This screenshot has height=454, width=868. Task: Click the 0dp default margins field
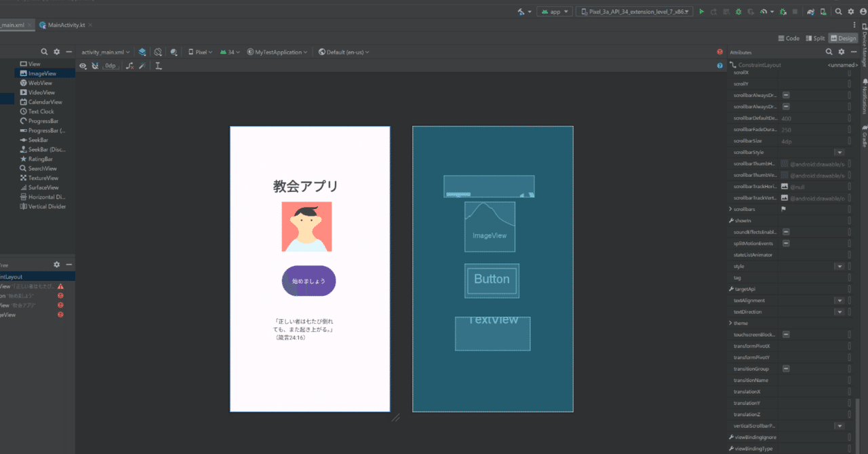click(111, 66)
